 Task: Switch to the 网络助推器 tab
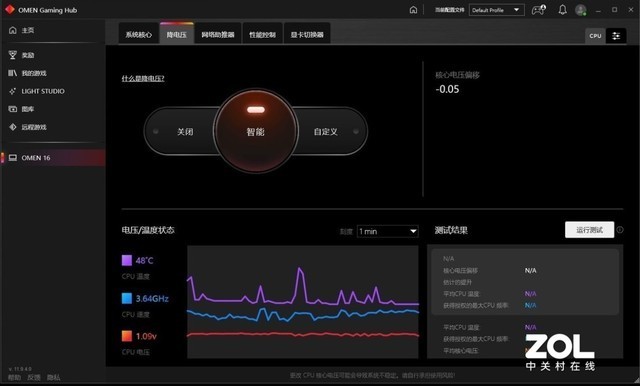(218, 35)
